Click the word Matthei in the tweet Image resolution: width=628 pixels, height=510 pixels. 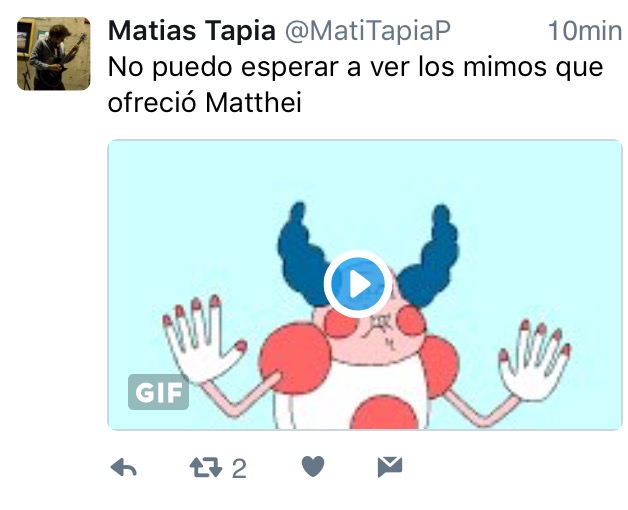tap(253, 103)
